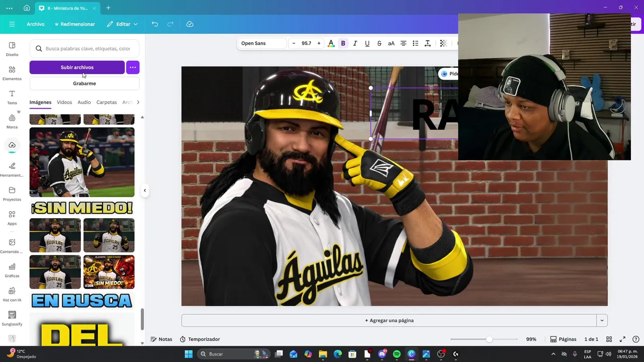
Task: Open grid view of pages
Action: pos(609,339)
